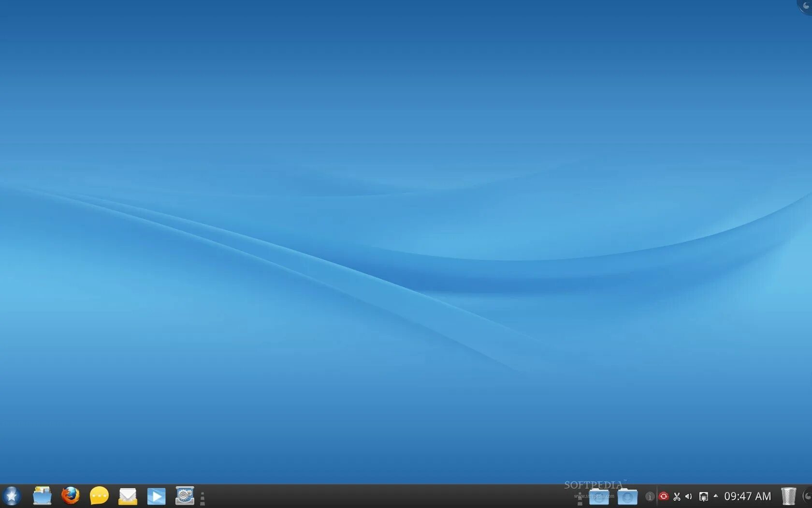Launch the Firefox web browser
This screenshot has width=812, height=508.
pyautogui.click(x=71, y=496)
